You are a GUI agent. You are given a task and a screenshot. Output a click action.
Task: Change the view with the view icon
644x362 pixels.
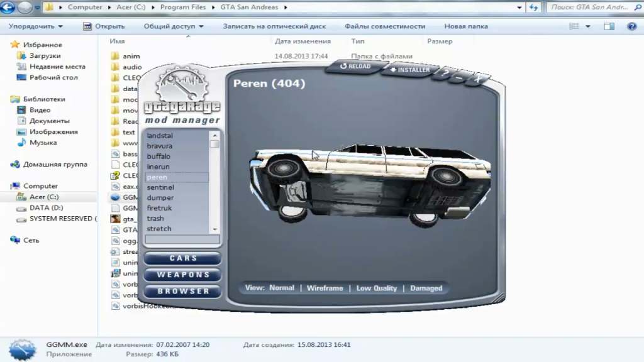point(574,26)
